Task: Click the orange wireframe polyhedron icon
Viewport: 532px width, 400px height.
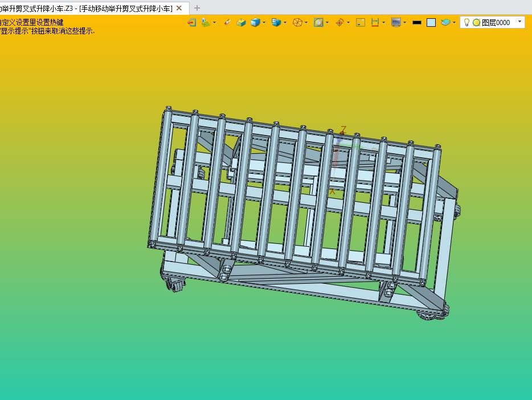Action: pyautogui.click(x=297, y=22)
